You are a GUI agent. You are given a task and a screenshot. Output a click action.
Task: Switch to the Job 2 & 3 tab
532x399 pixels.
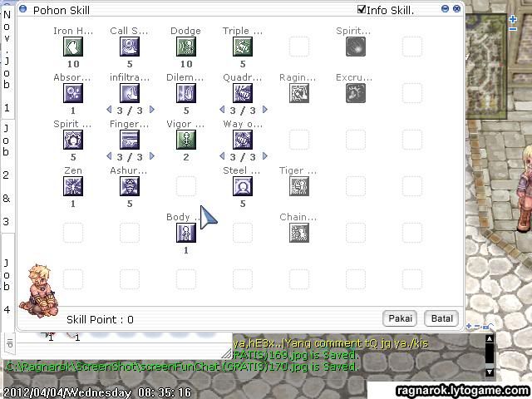click(7, 175)
